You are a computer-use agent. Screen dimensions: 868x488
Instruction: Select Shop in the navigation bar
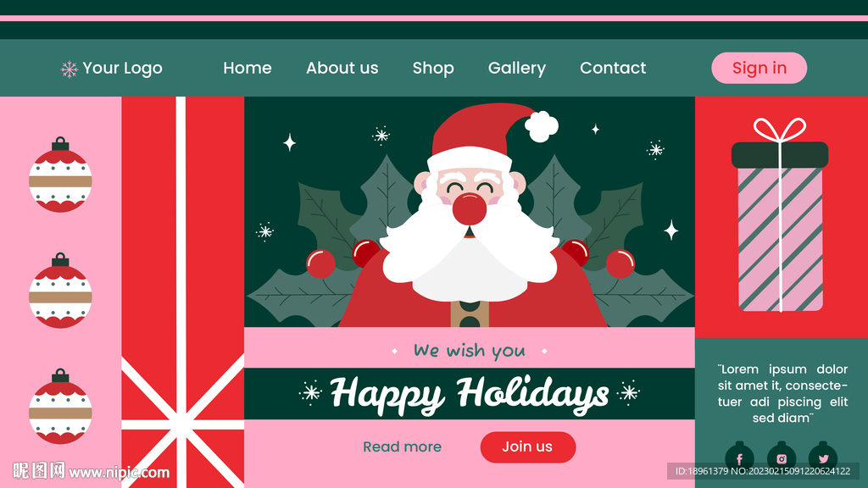tap(433, 68)
